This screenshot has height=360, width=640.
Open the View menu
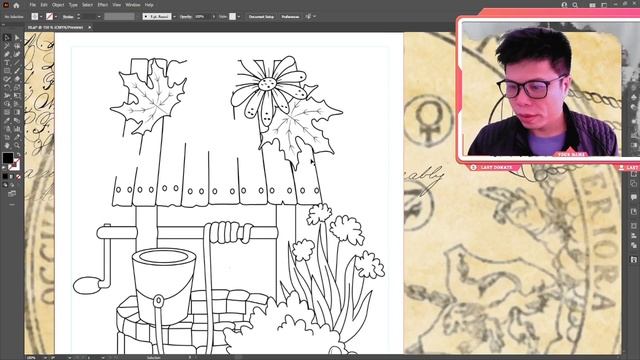pyautogui.click(x=117, y=5)
